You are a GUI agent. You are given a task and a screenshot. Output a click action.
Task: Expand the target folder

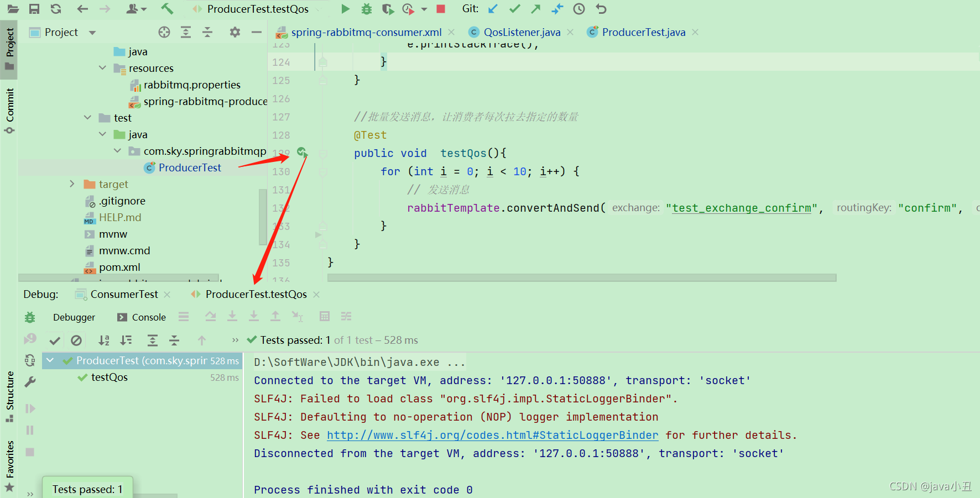pos(72,184)
